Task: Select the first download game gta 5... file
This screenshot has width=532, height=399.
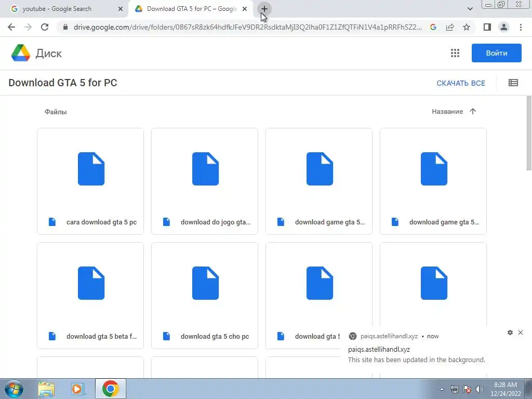Action: point(319,181)
